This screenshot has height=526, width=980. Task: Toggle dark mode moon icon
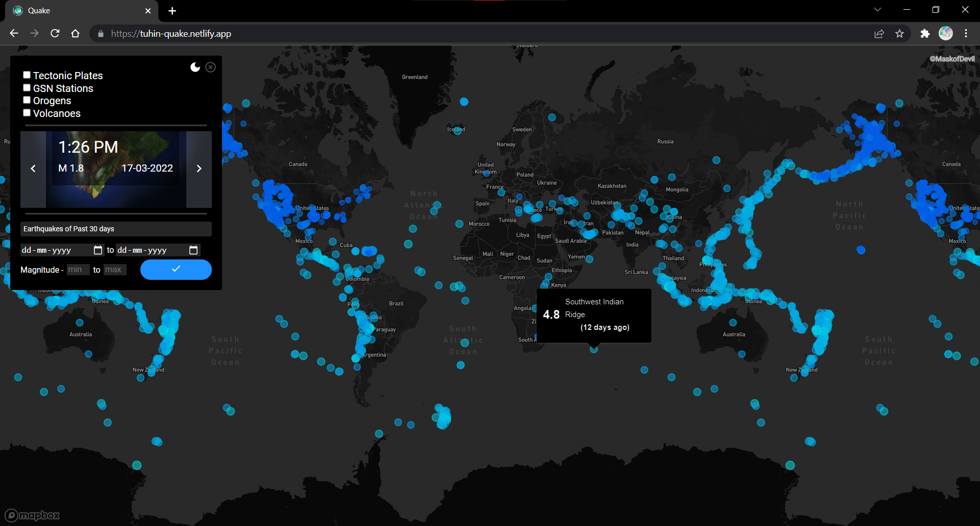pos(195,67)
